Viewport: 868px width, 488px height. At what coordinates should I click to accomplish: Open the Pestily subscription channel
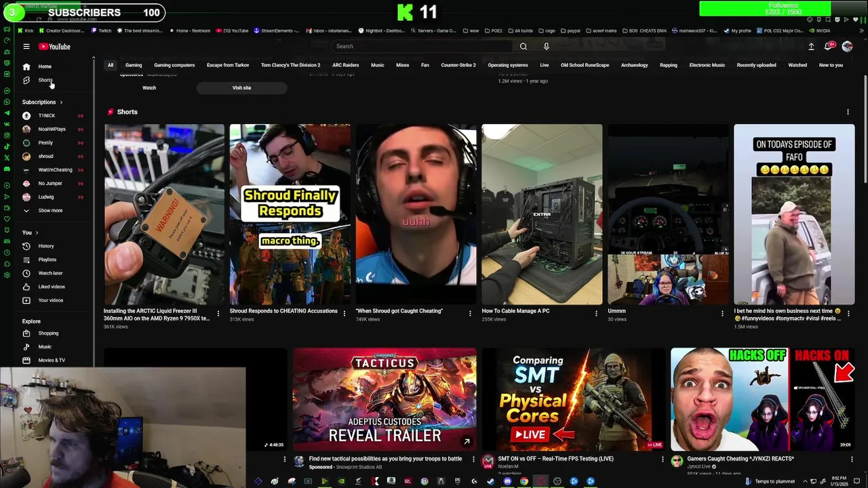tap(45, 143)
